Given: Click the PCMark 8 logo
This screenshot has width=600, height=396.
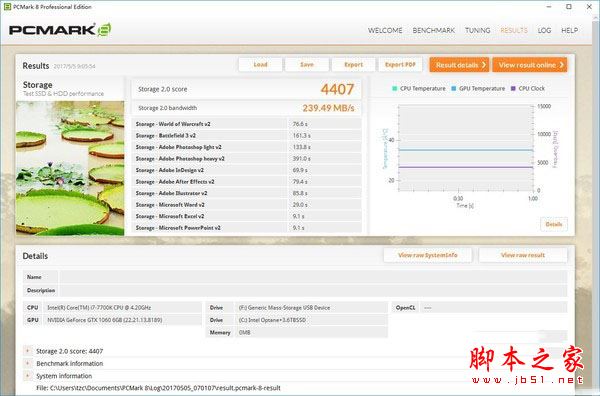Looking at the screenshot, I should tap(60, 30).
